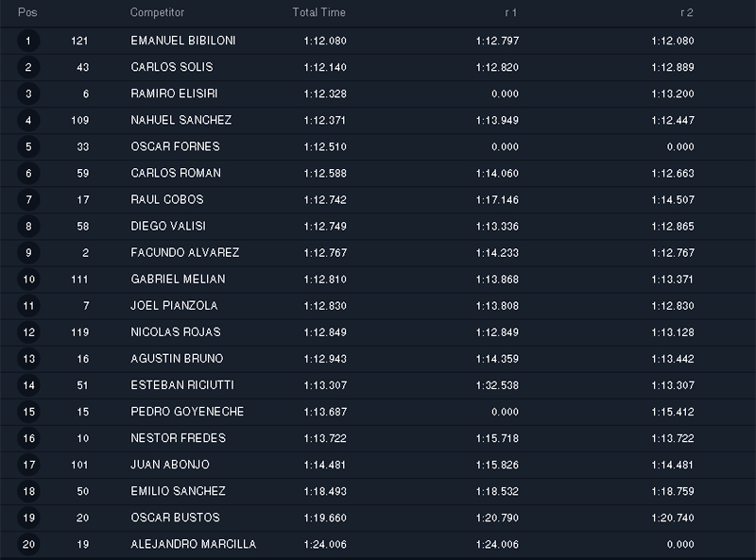Viewport: 756px width, 560px height.
Task: Click position badge number 20
Action: tap(28, 545)
